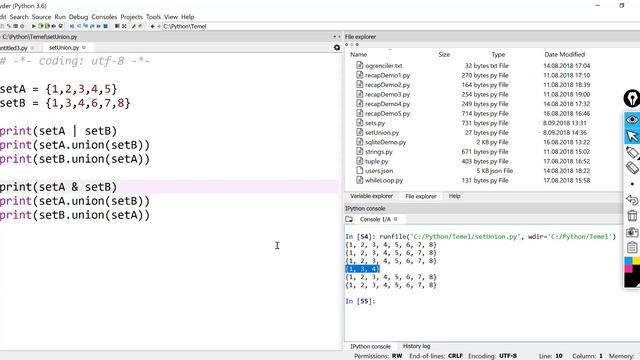Open the Source menu
The height and width of the screenshot is (360, 640).
pos(41,17)
